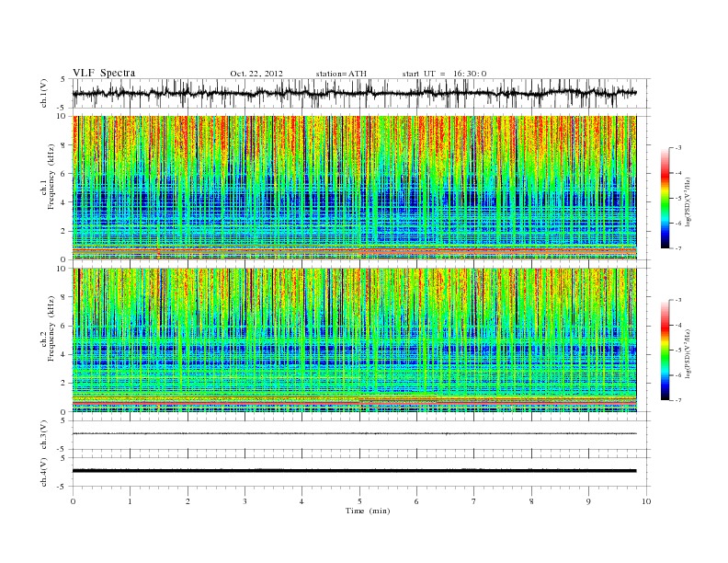Click the "8" minute tick label
728x563 pixels.
tap(531, 501)
